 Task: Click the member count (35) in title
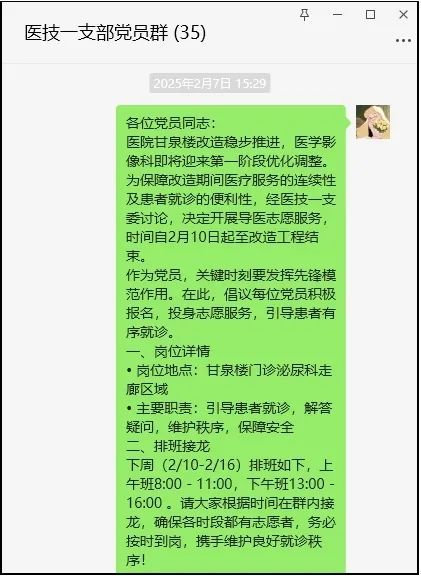point(190,33)
